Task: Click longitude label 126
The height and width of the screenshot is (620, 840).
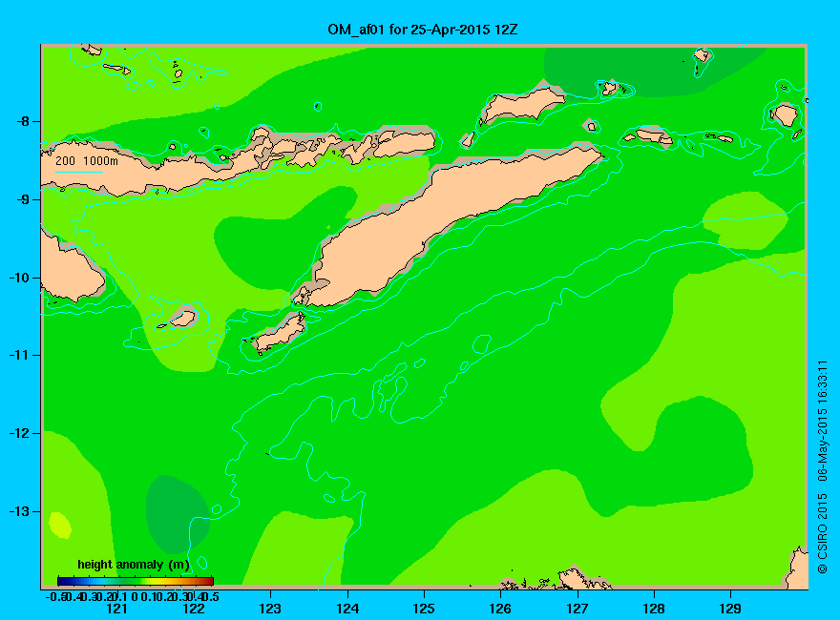Action: pos(500,609)
